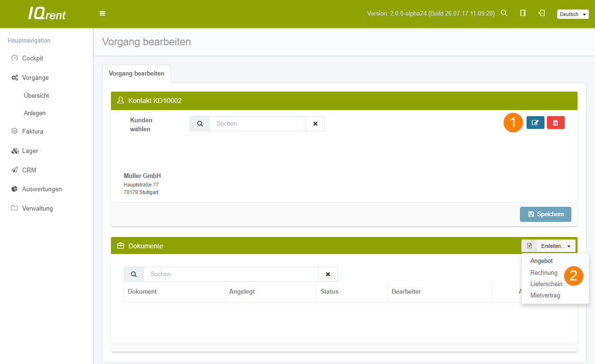595x364 pixels.
Task: Open the header search magnifier icon
Action: click(x=504, y=13)
